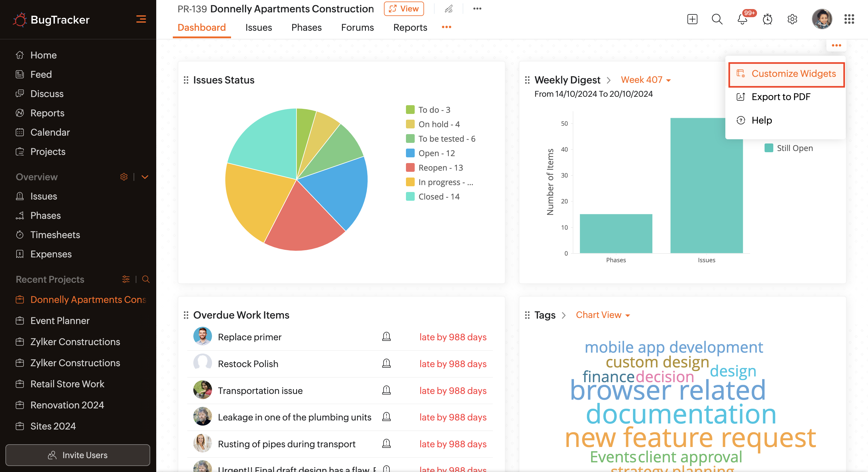This screenshot has height=472, width=868.
Task: Open the timer stopwatch icon
Action: pos(767,20)
